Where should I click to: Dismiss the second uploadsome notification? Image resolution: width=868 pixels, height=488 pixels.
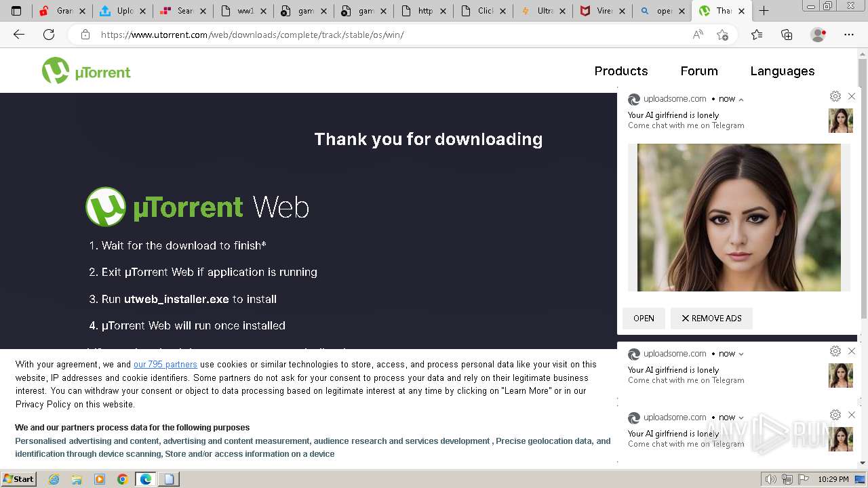click(x=852, y=351)
